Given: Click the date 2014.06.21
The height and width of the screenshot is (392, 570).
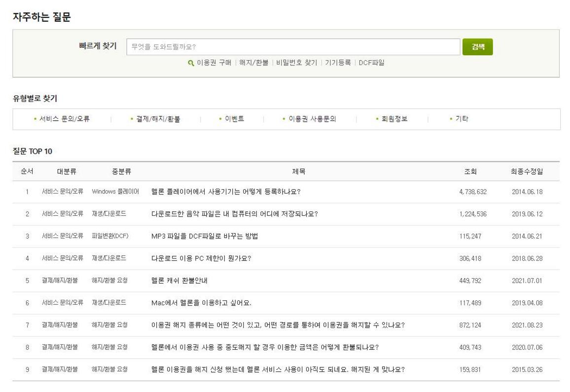Looking at the screenshot, I should 527,236.
